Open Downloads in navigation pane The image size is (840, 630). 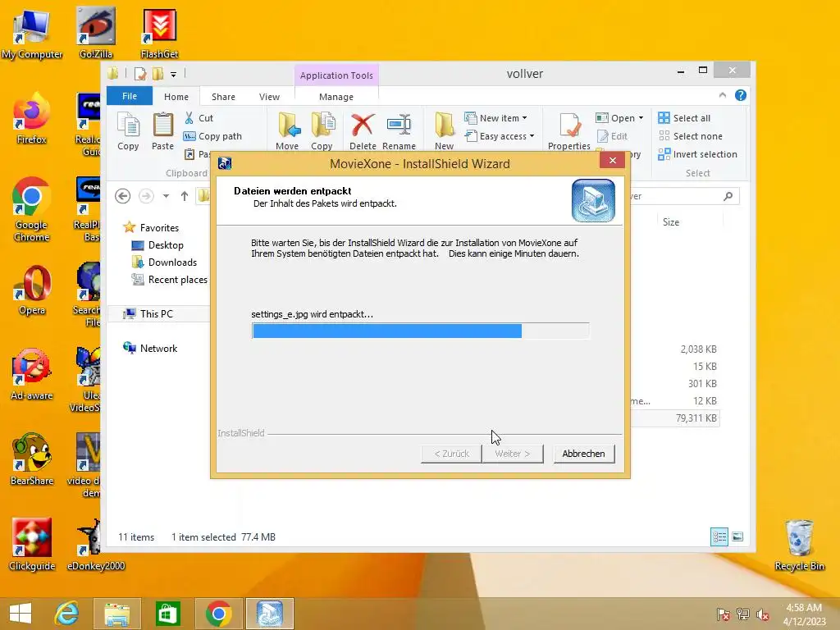pyautogui.click(x=164, y=262)
